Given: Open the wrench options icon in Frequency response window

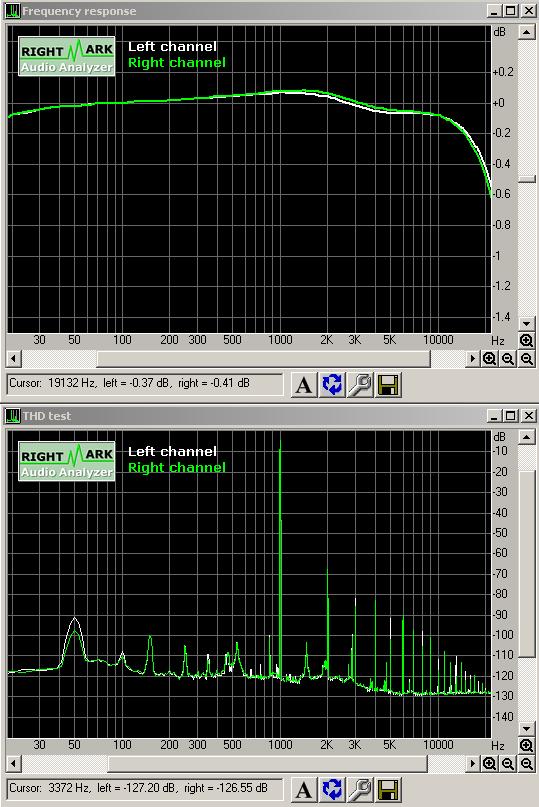Looking at the screenshot, I should (360, 384).
